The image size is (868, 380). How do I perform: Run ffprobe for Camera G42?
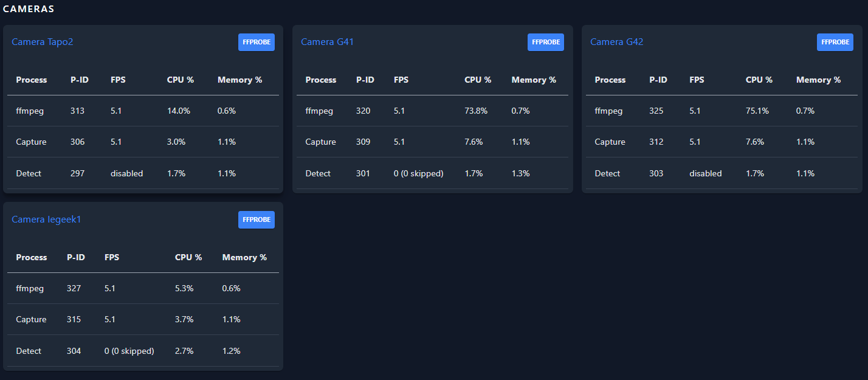[835, 42]
